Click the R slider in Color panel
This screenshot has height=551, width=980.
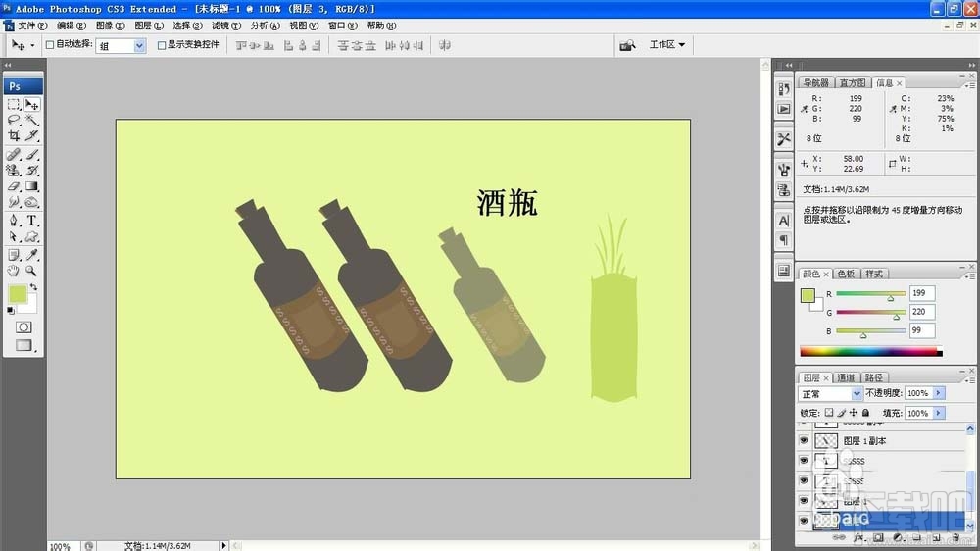[870, 294]
